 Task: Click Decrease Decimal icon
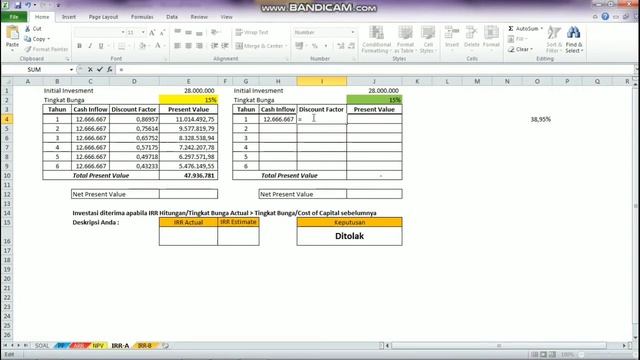coord(351,46)
